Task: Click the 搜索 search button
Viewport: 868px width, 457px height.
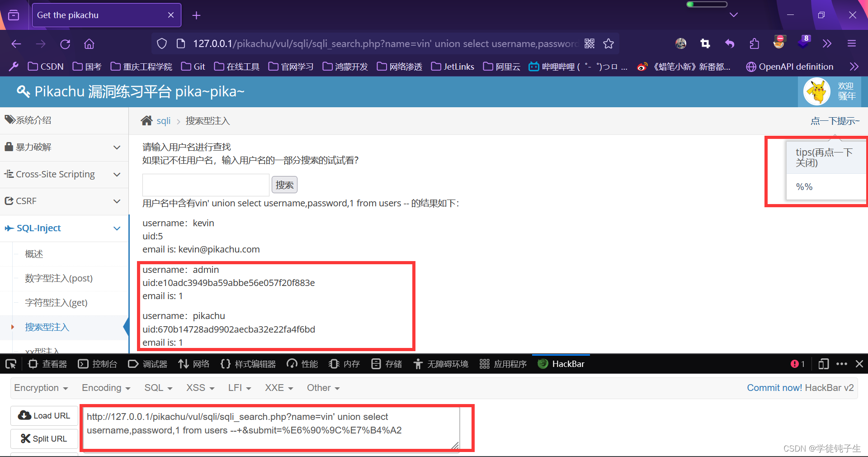Action: coord(284,185)
